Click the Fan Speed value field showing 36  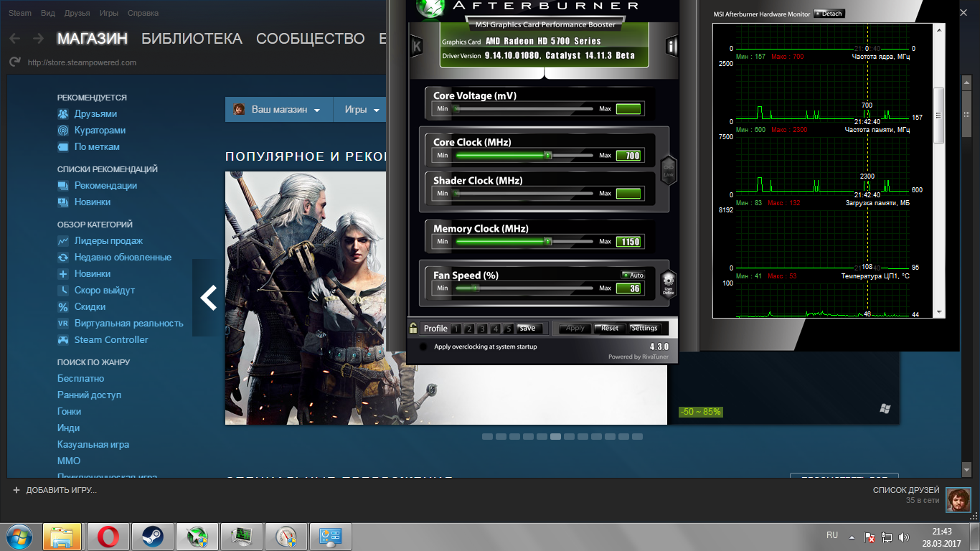[x=628, y=288]
